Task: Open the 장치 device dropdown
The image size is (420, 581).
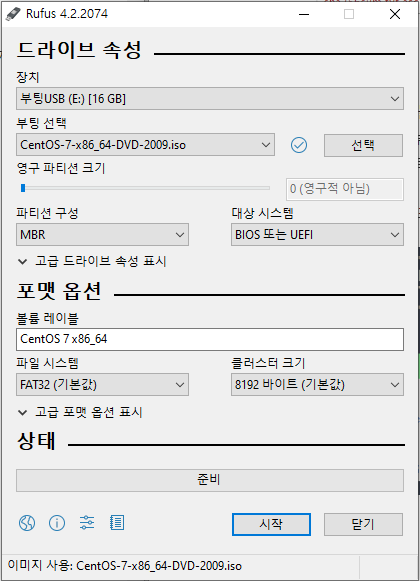Action: [x=210, y=99]
